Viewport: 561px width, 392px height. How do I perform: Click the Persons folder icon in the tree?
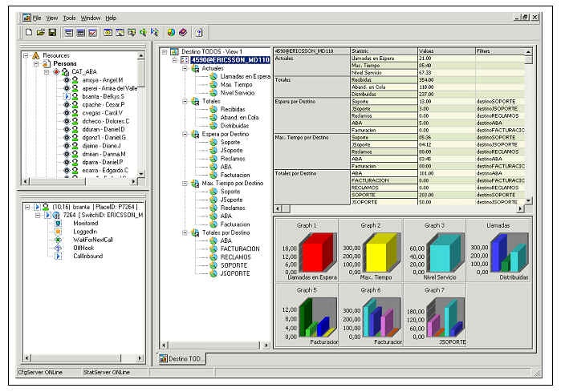point(47,64)
